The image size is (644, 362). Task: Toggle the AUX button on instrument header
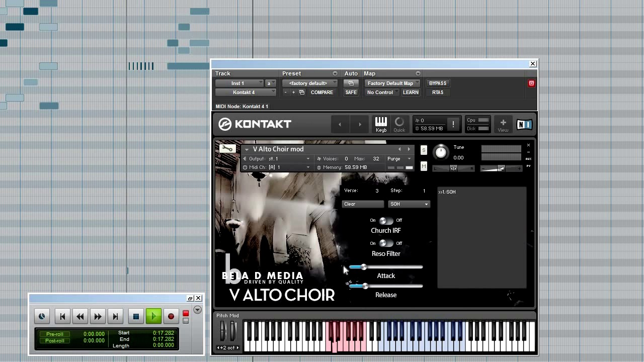528,159
